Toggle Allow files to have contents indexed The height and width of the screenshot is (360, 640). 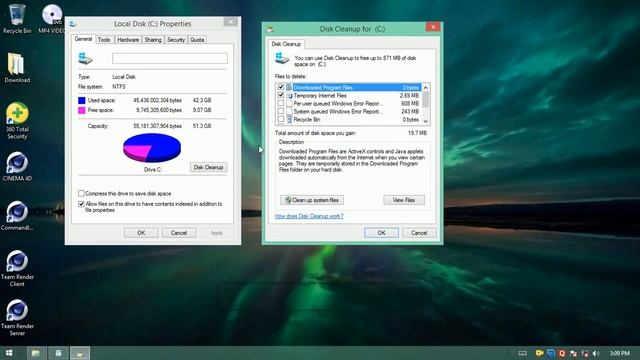tap(81, 204)
